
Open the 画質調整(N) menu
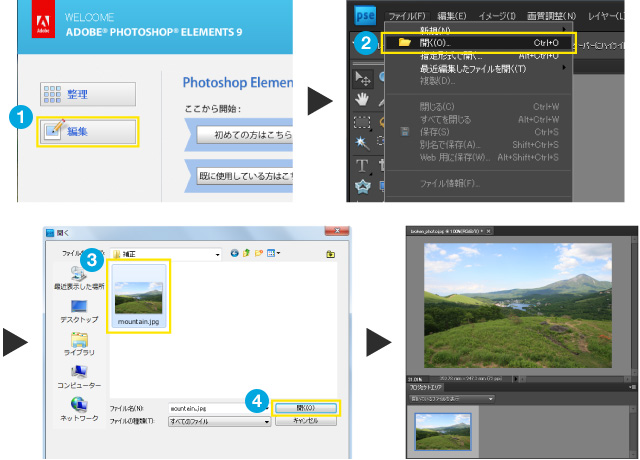point(551,16)
